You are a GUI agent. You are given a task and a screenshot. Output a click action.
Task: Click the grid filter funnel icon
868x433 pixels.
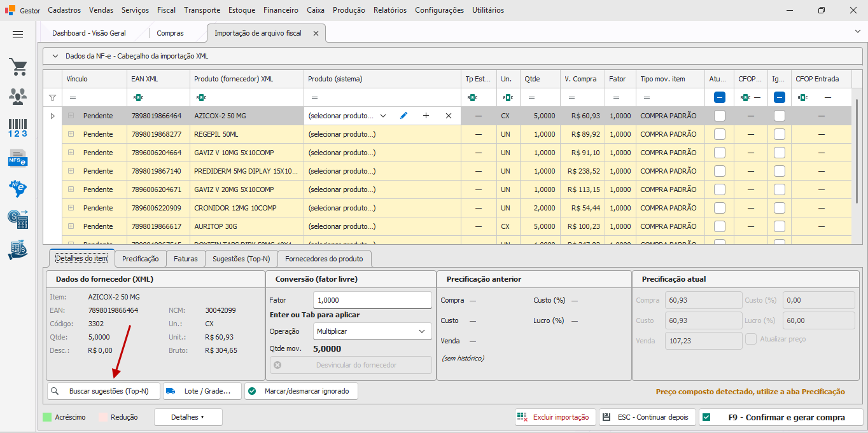53,98
